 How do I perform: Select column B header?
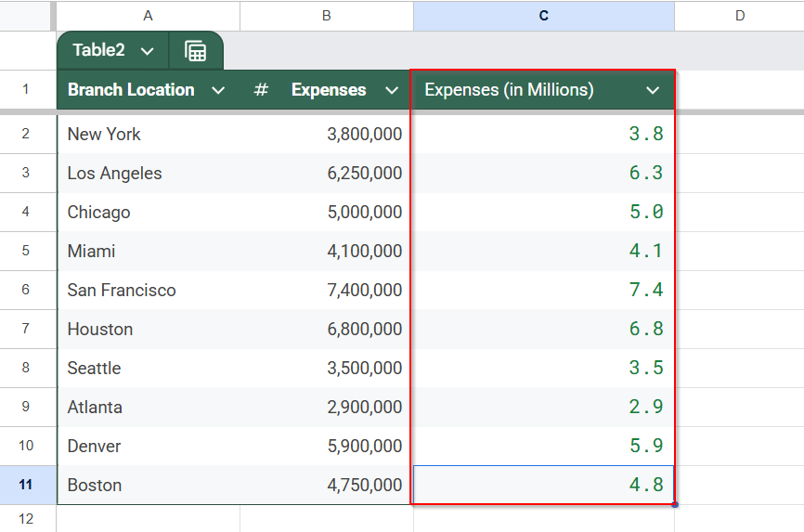327,16
